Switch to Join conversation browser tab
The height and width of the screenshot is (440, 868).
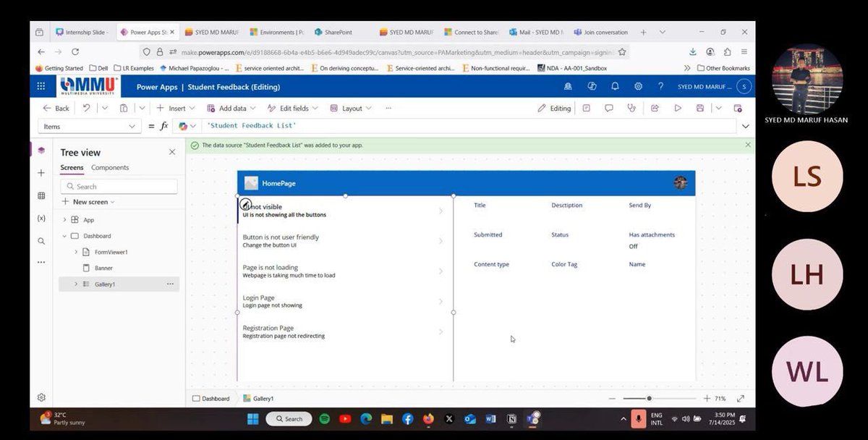coord(602,32)
